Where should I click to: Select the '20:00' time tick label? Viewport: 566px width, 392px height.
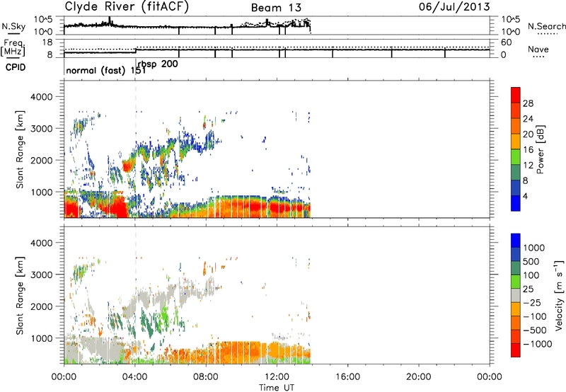[x=419, y=377]
